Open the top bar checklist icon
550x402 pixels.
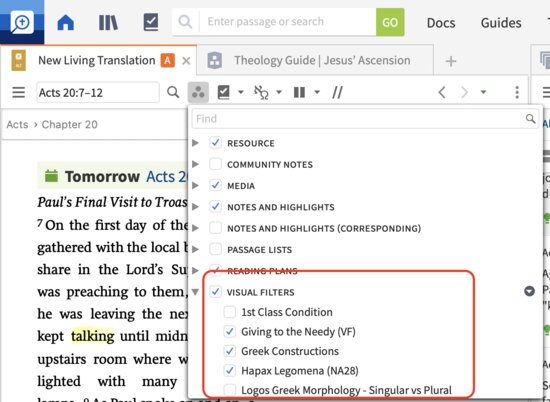(151, 22)
